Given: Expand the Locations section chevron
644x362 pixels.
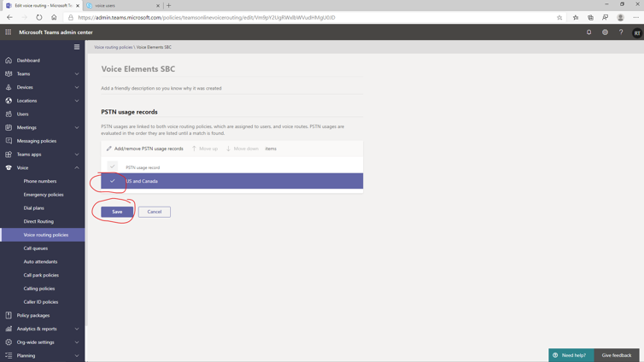Looking at the screenshot, I should click(77, 101).
